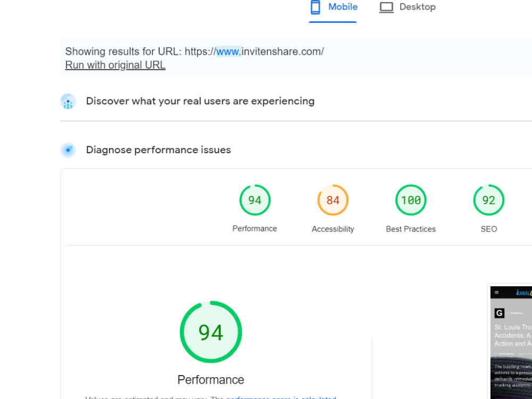
Task: Switch to the Mobile tab
Action: tap(334, 7)
